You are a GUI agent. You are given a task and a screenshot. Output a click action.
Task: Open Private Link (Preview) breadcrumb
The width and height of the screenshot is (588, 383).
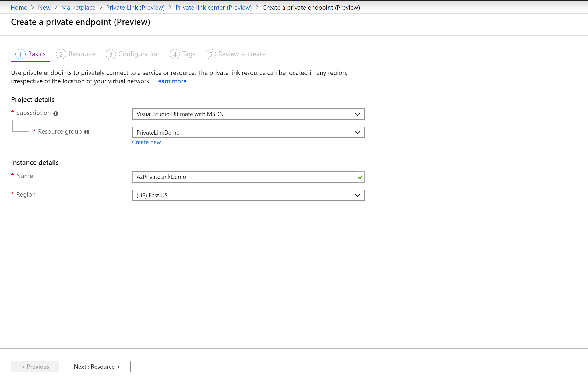tap(135, 8)
